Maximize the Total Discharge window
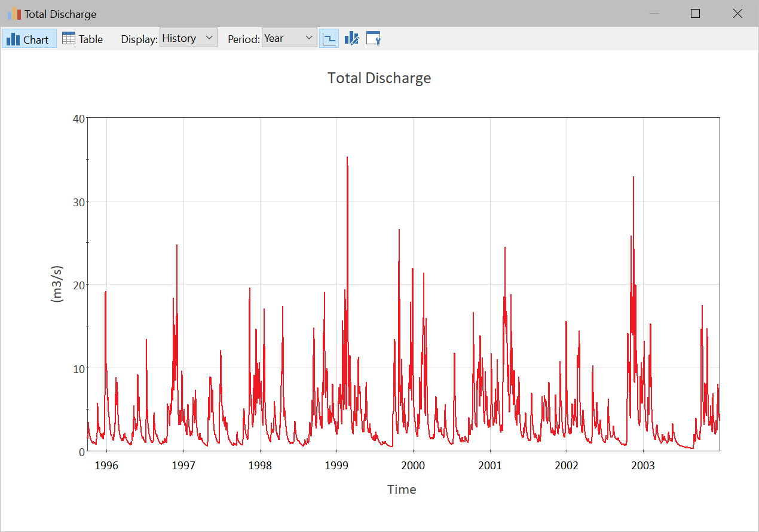 (695, 14)
